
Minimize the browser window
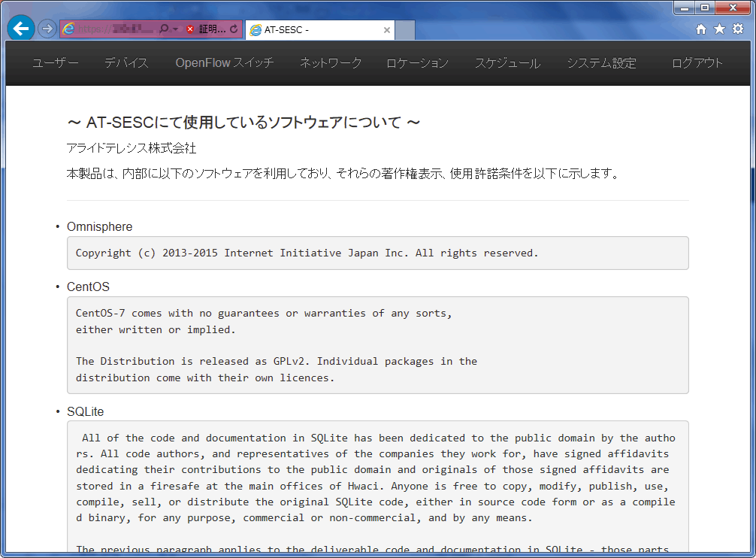[x=684, y=8]
